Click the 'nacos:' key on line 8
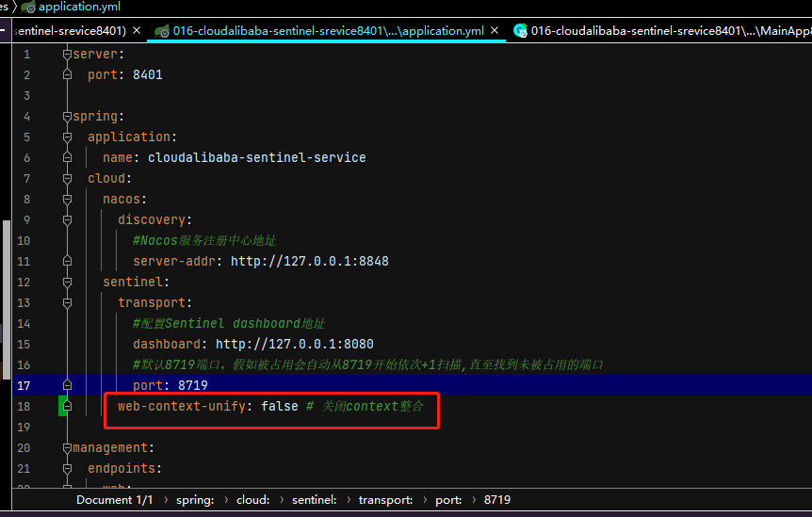 pyautogui.click(x=124, y=200)
